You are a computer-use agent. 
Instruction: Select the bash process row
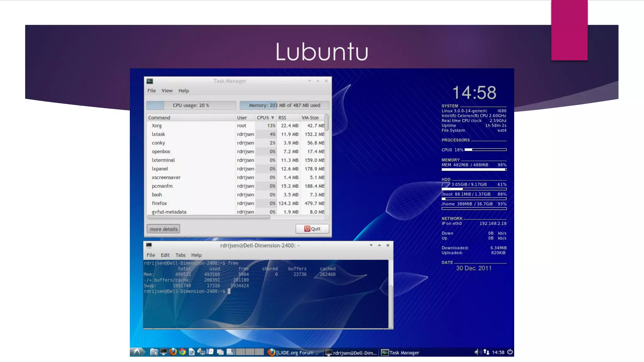[236, 195]
